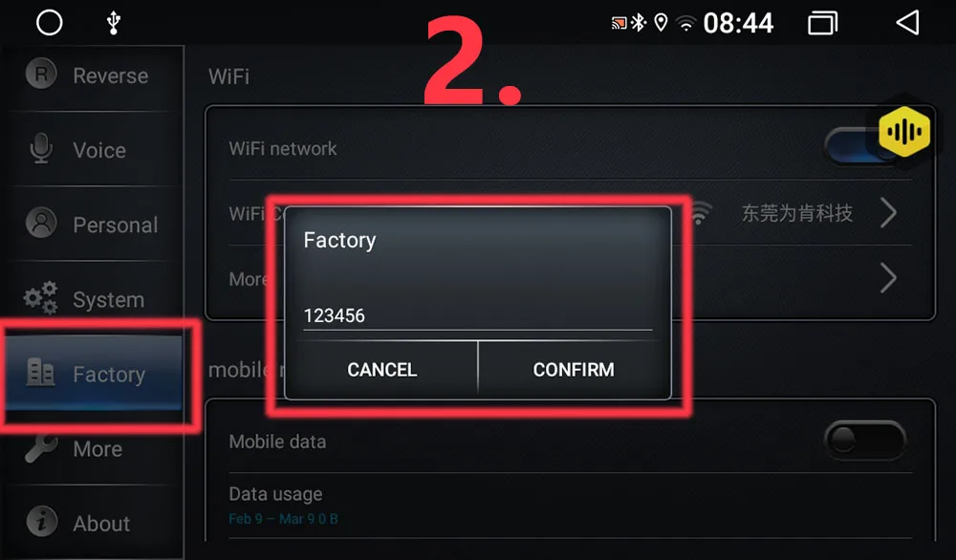Image resolution: width=956 pixels, height=560 pixels.
Task: Tap the USB icon in status bar
Action: (114, 23)
